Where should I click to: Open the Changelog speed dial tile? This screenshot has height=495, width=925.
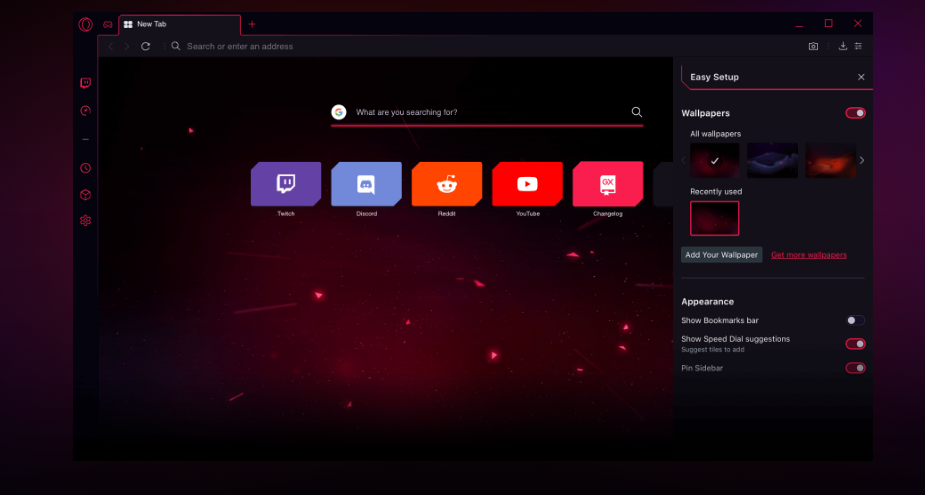[x=608, y=184]
